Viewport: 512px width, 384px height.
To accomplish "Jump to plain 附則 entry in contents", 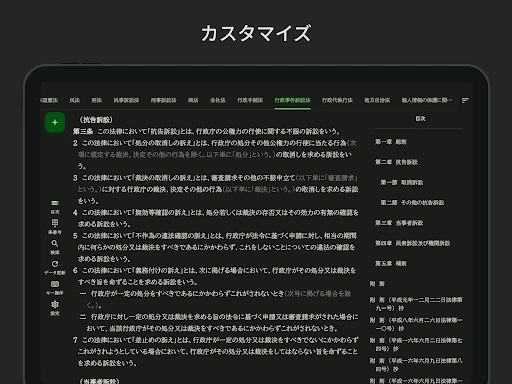I will tap(377, 284).
